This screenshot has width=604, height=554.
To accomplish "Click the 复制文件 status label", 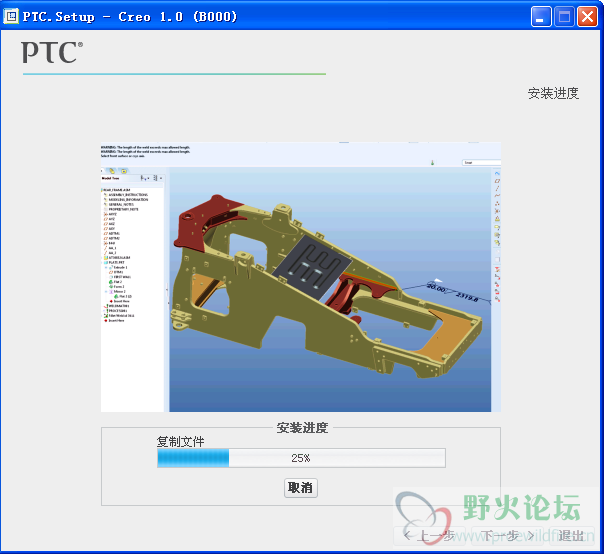I will point(180,442).
